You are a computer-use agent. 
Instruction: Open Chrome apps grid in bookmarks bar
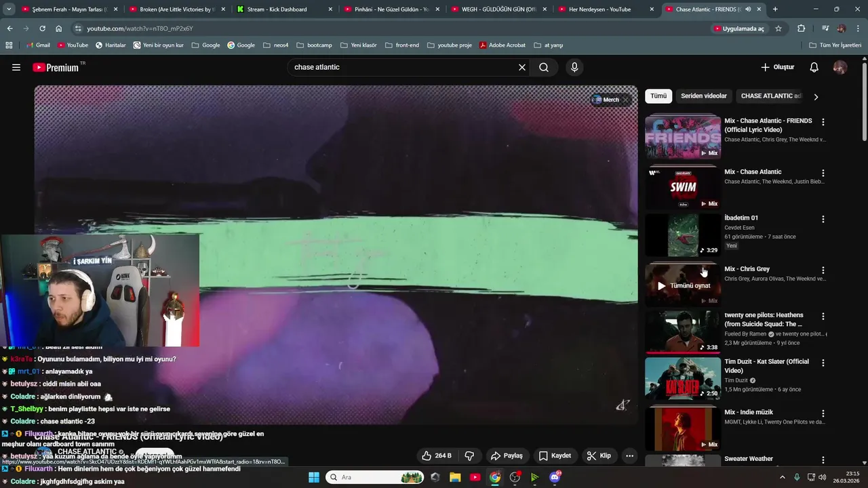pyautogui.click(x=9, y=45)
